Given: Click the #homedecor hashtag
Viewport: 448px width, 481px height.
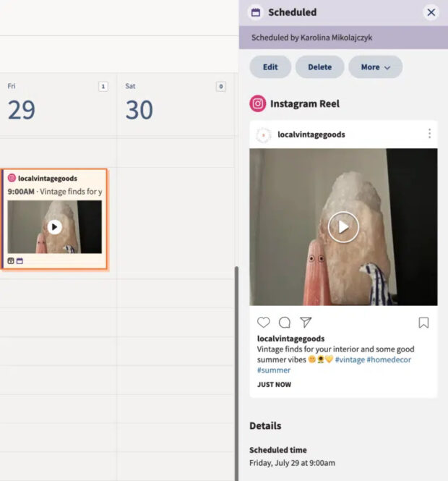Looking at the screenshot, I should click(x=389, y=359).
